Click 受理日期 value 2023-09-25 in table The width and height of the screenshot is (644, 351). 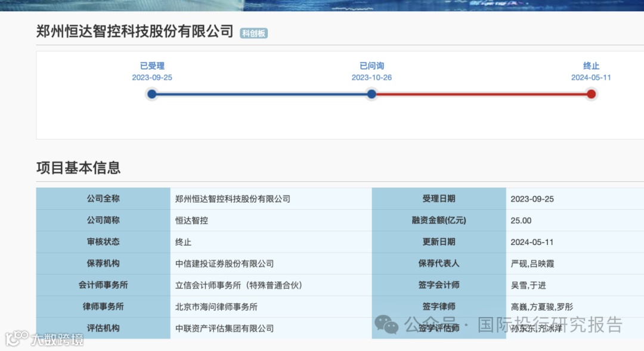point(532,199)
